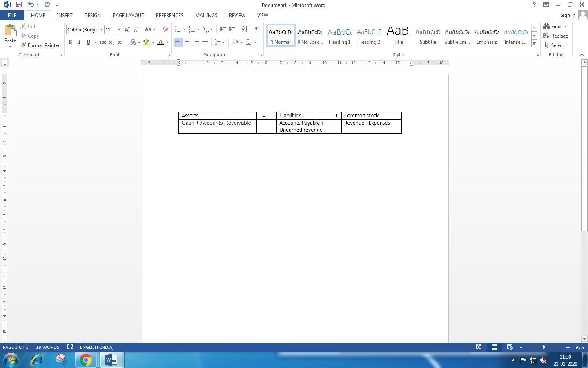Toggle Bold formatting
588x368 pixels.
click(70, 42)
